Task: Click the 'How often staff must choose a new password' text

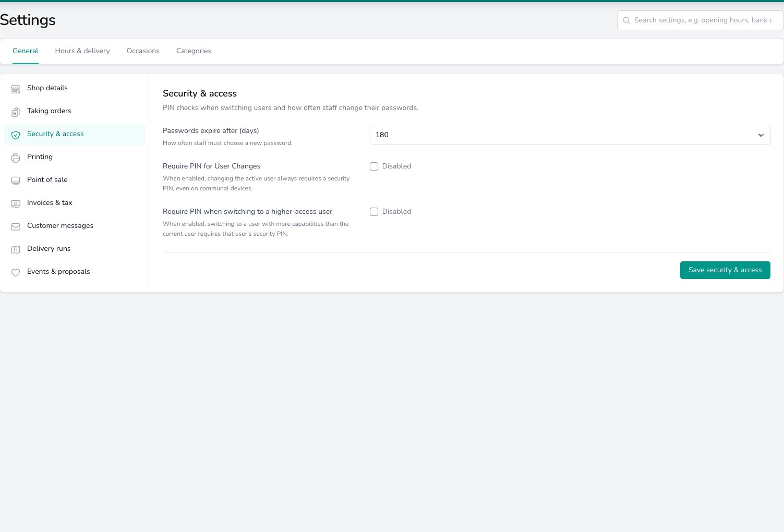Action: tap(227, 143)
